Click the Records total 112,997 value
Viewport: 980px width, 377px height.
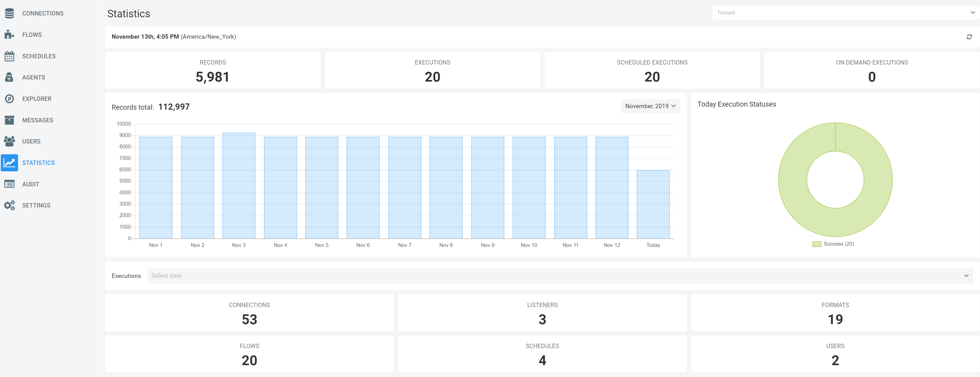click(x=174, y=107)
